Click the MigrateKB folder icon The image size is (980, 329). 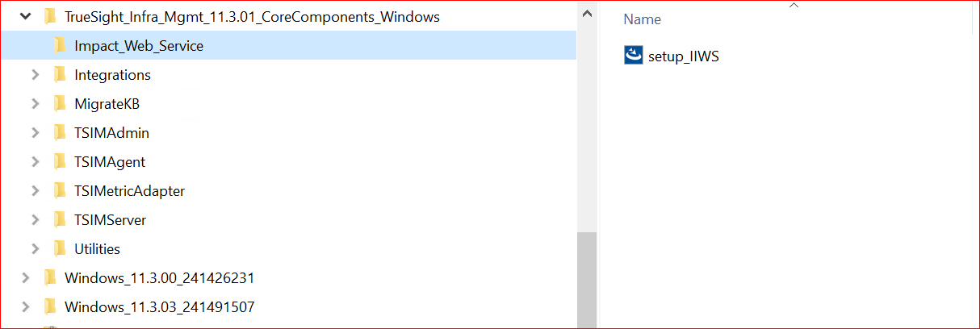pos(60,104)
